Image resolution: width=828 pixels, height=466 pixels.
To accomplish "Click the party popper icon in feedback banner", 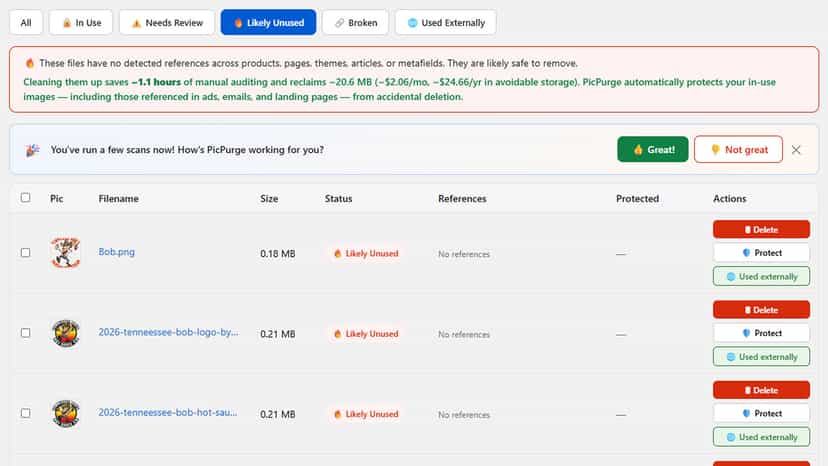I will (33, 150).
